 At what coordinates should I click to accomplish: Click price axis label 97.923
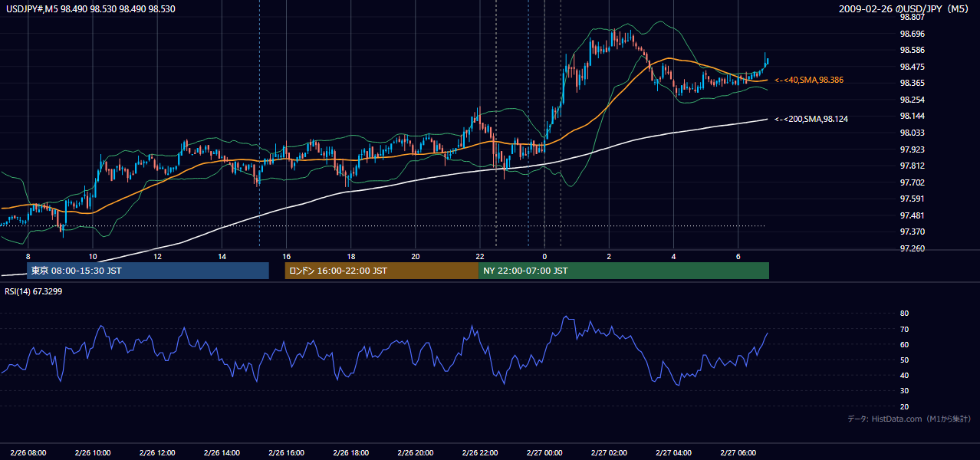(x=913, y=149)
